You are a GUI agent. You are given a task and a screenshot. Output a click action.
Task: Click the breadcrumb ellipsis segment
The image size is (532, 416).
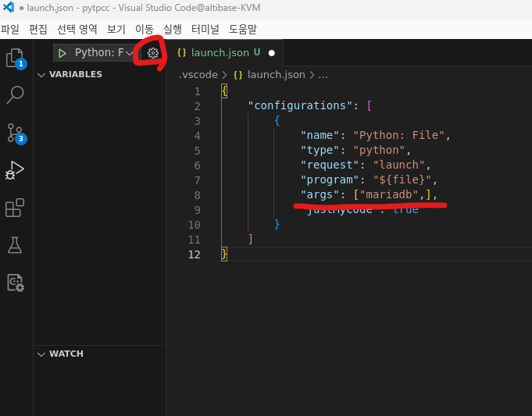pyautogui.click(x=323, y=75)
